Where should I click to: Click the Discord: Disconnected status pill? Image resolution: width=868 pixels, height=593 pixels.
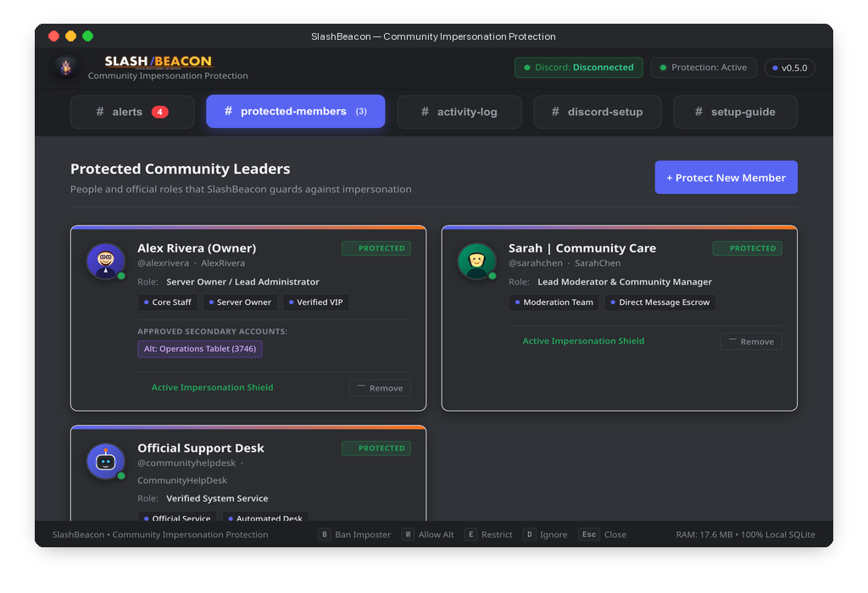pyautogui.click(x=578, y=68)
